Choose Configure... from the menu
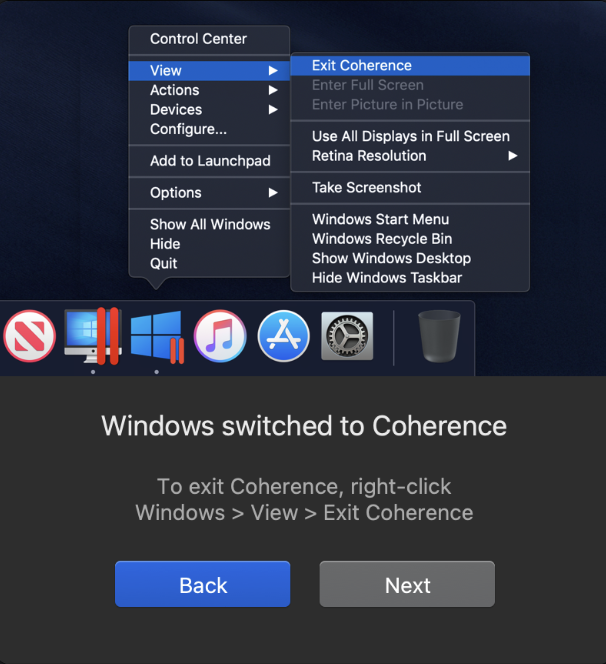This screenshot has width=606, height=664. pyautogui.click(x=209, y=129)
